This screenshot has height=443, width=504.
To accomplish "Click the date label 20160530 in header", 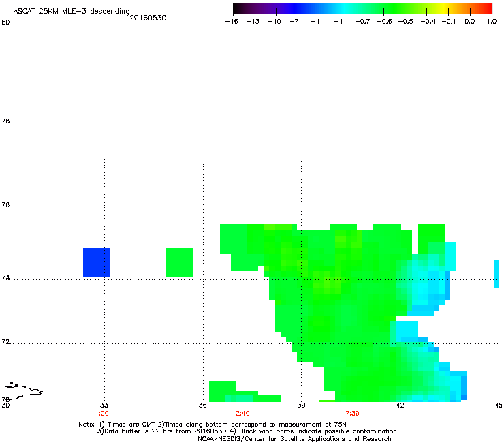I will (x=148, y=18).
